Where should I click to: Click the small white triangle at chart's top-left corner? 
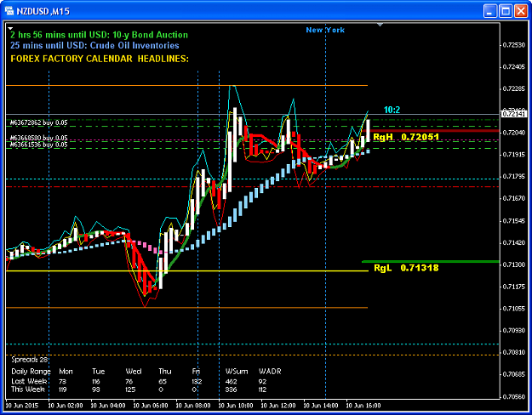tap(10, 28)
